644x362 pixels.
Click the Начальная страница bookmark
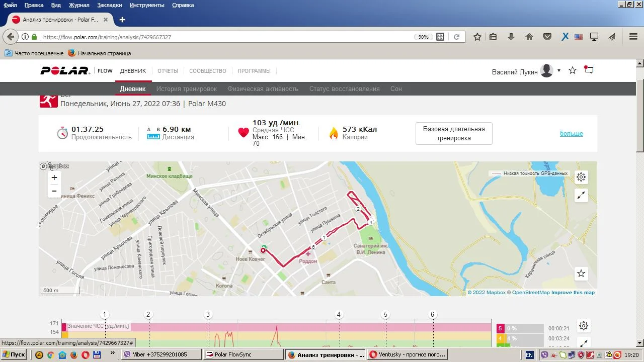(100, 53)
